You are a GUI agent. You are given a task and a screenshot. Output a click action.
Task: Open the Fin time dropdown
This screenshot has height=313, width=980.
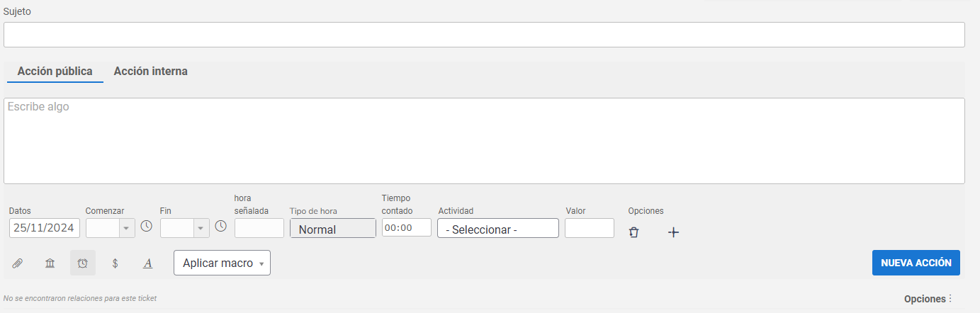tap(185, 228)
